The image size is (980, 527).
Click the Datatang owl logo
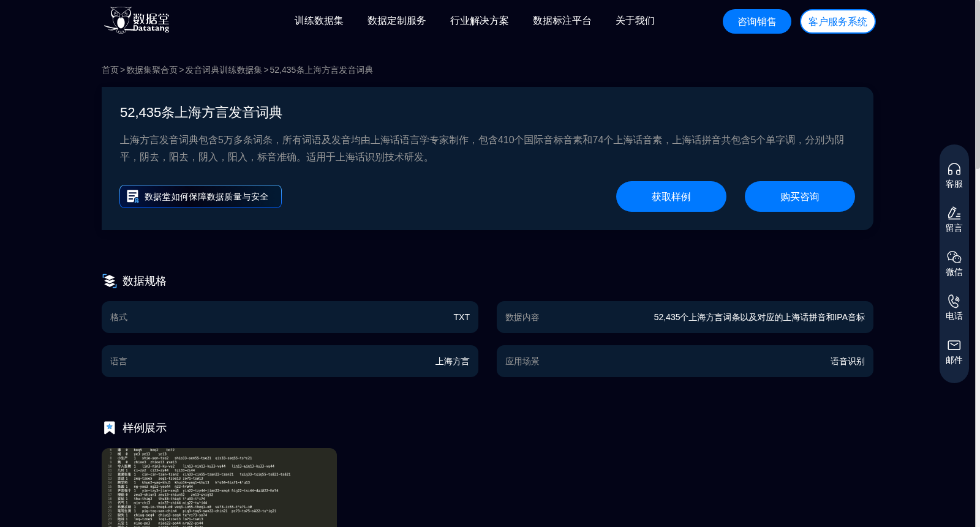(x=137, y=20)
